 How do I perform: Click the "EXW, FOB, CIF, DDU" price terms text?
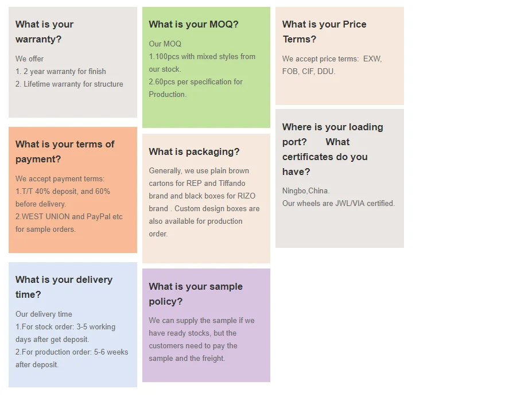coord(332,65)
